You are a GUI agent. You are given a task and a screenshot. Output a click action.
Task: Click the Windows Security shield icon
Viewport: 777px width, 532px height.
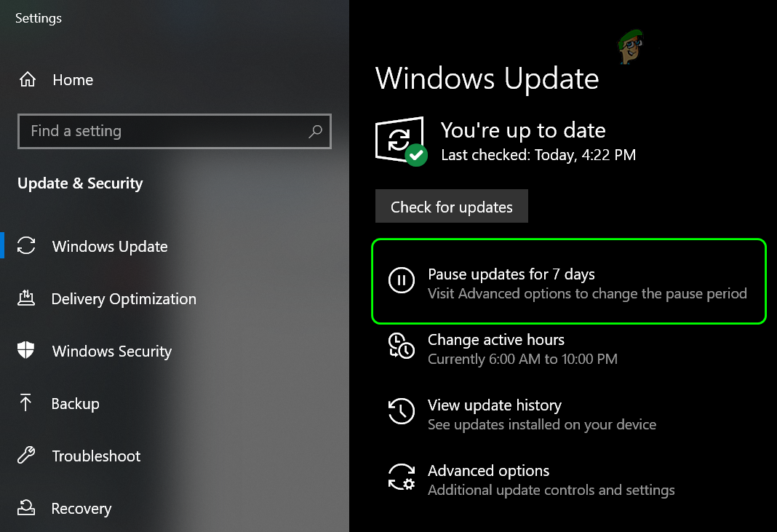[x=25, y=350]
